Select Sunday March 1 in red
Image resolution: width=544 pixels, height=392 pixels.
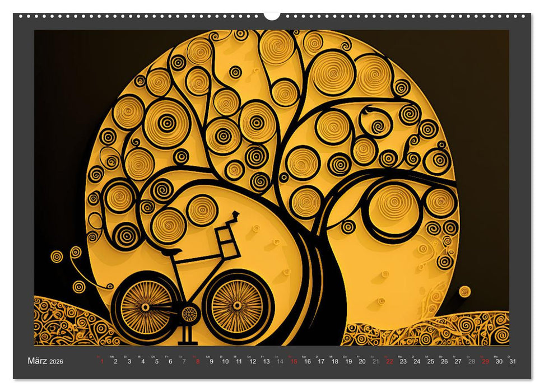[x=101, y=361]
